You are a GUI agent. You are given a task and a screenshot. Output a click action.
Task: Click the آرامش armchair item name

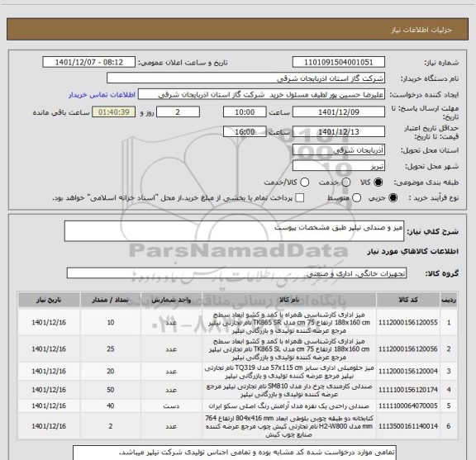pyautogui.click(x=289, y=406)
